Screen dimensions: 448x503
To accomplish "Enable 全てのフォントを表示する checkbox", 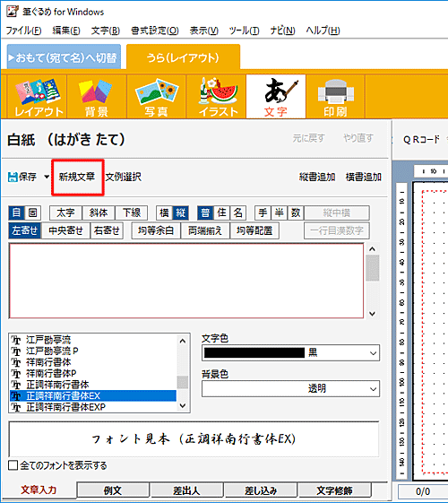I will (13, 465).
